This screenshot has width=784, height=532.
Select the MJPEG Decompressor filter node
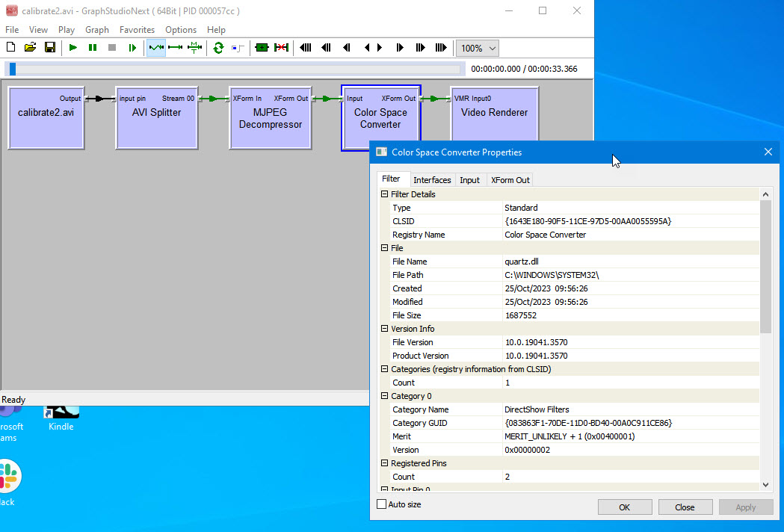coord(270,118)
